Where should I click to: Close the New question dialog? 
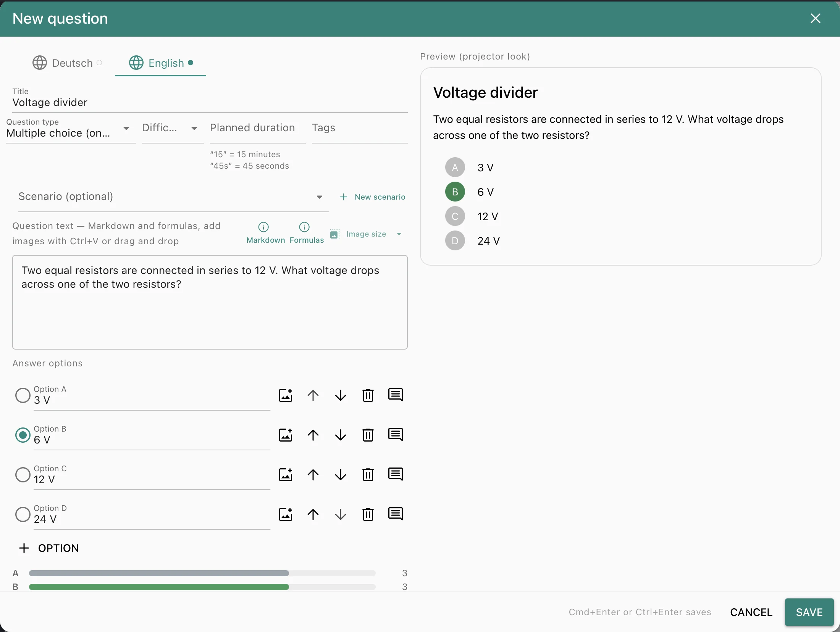point(816,18)
